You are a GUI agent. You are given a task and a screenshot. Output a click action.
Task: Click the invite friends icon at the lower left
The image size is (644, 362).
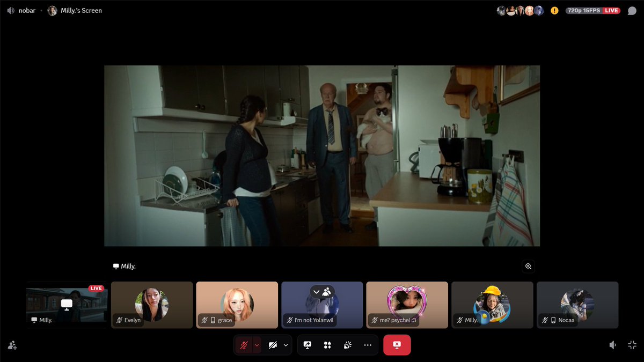(x=12, y=345)
